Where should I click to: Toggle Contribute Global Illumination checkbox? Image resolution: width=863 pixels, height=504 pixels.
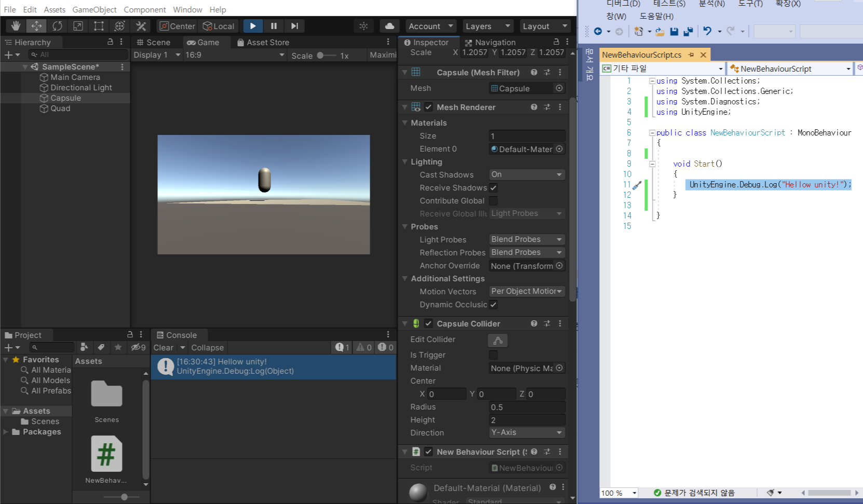click(x=493, y=201)
